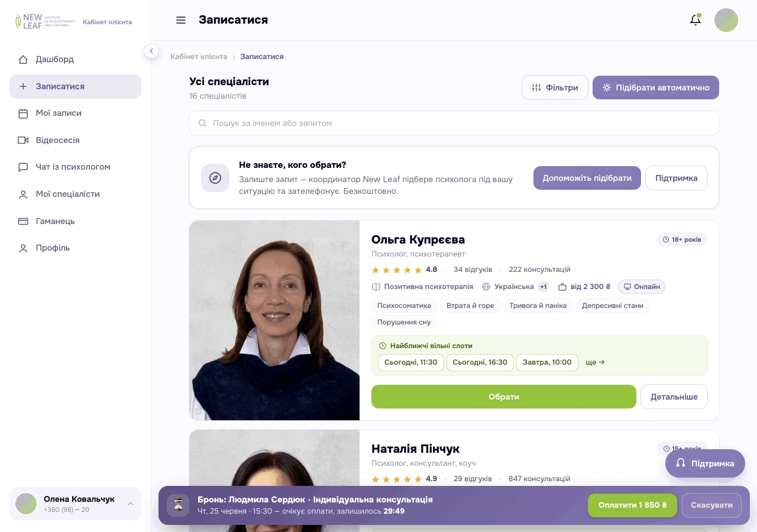
Task: Open Чат із психологом
Action: pyautogui.click(x=75, y=167)
